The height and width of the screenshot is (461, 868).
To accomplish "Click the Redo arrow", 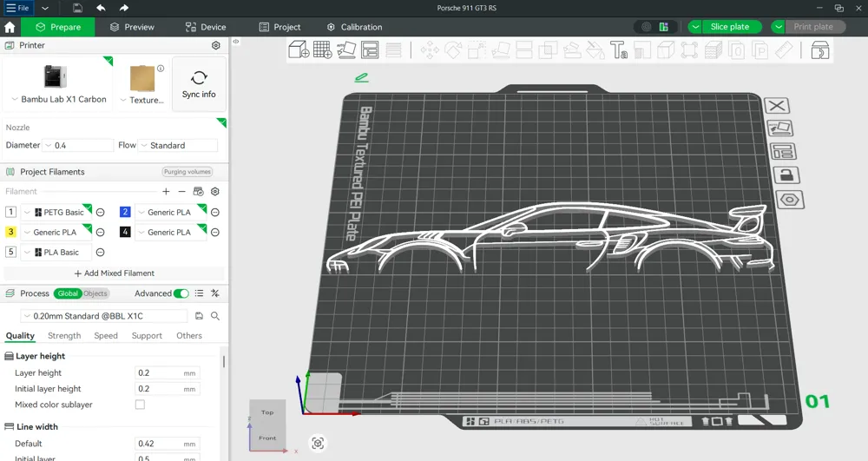I will (x=124, y=8).
